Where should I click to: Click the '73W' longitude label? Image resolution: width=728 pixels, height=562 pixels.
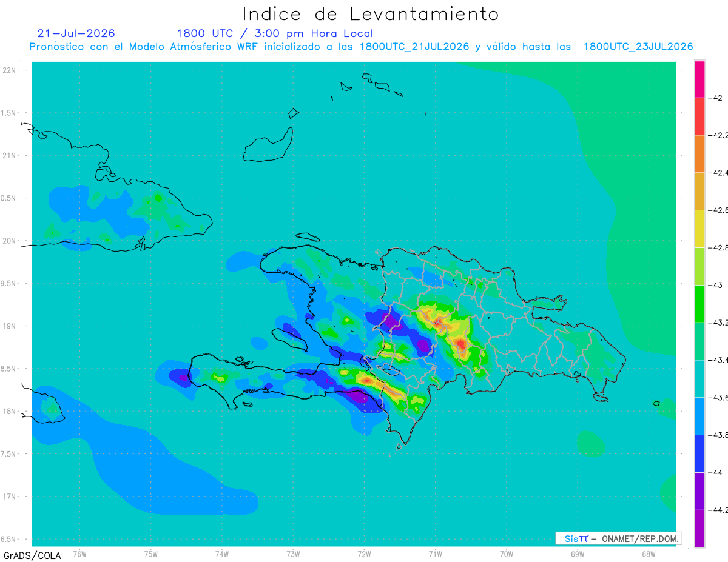[293, 554]
